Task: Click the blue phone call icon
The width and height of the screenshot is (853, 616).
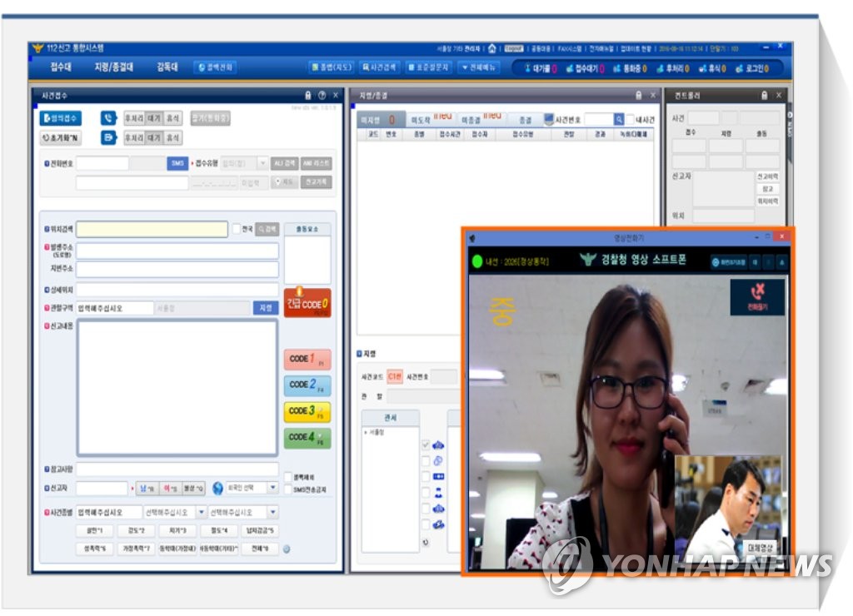Action: (x=107, y=118)
